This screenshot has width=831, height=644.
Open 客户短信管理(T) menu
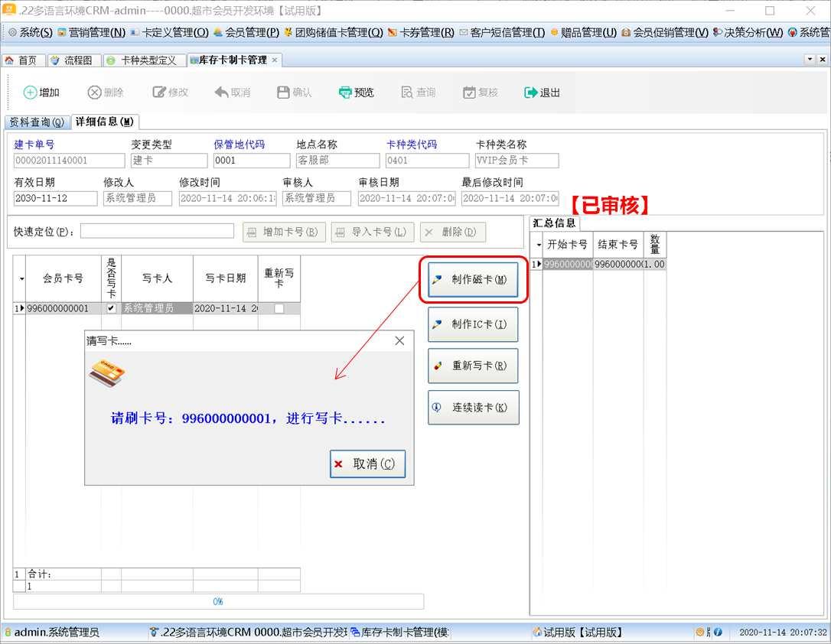[502, 32]
